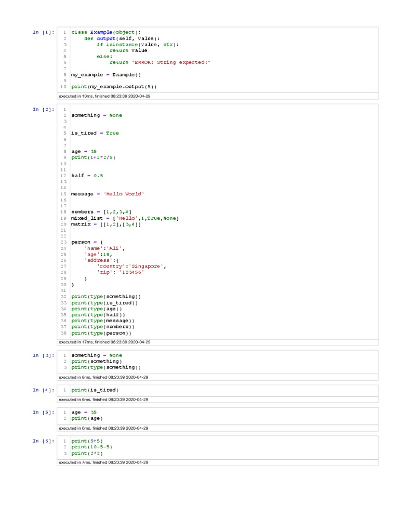Click 'print(is_tired)' in the fourth cell
This screenshot has height=532, width=399.
[95, 390]
